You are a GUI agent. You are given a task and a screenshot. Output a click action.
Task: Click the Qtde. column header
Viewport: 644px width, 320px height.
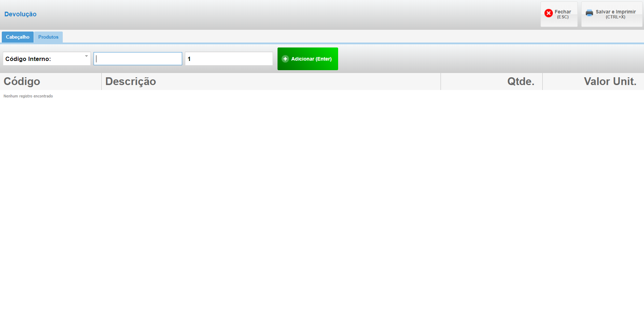pos(492,82)
